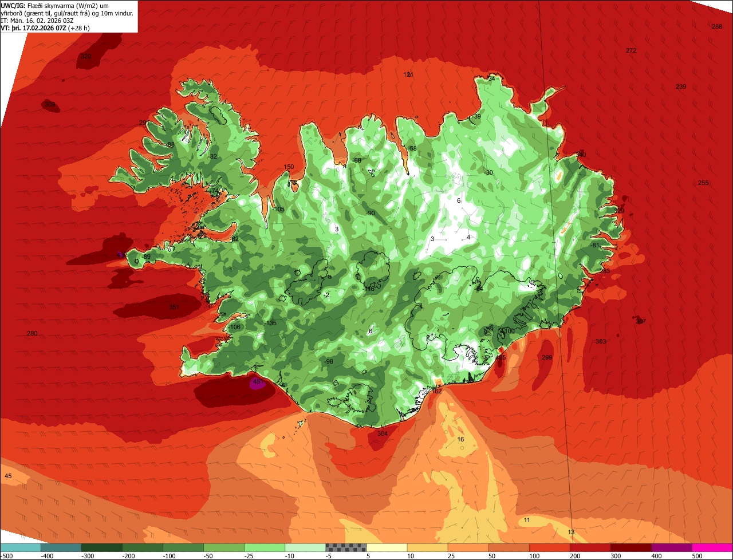Select the magenta swatch above 500
733x560 pixels.
pos(712,547)
